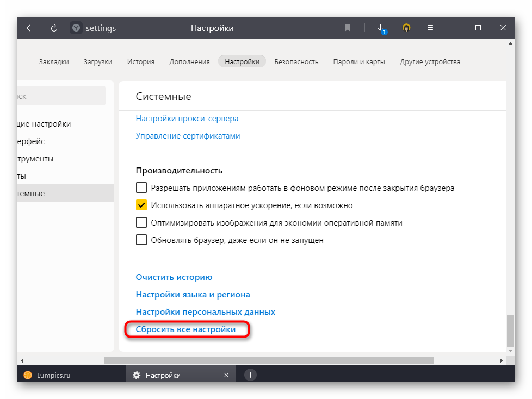The image size is (532, 399).
Task: Maximize the browser window
Action: pos(478,28)
